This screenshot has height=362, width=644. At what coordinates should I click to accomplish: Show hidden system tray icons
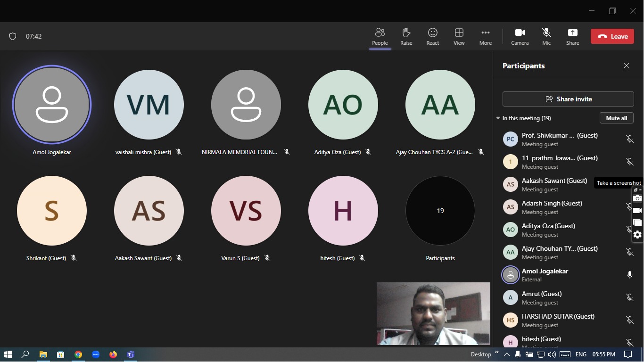(x=507, y=354)
